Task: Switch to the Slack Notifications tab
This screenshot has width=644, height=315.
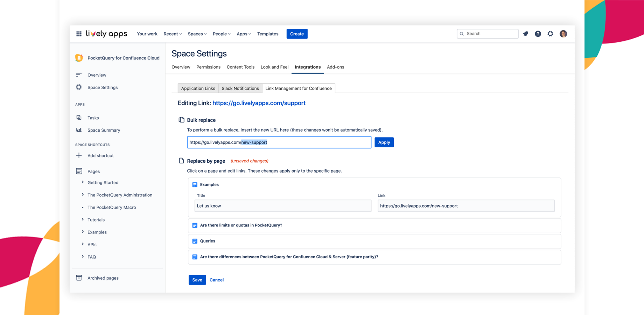Action: [x=240, y=88]
